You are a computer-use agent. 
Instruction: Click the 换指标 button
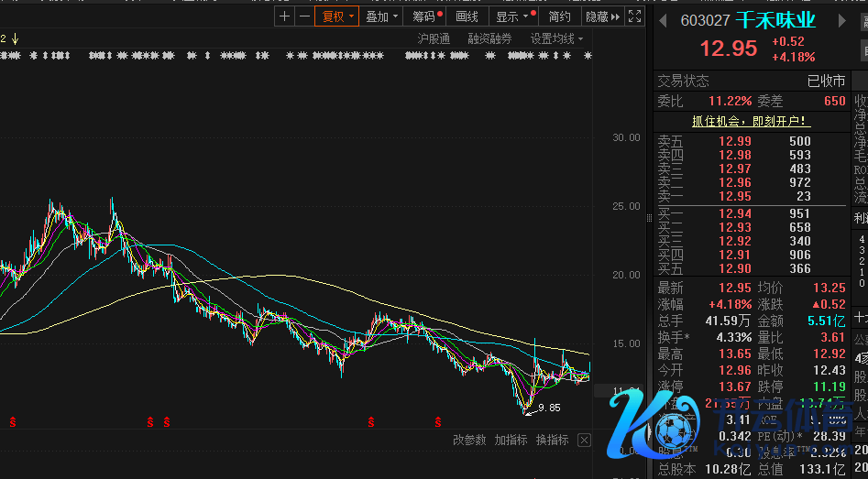(553, 440)
